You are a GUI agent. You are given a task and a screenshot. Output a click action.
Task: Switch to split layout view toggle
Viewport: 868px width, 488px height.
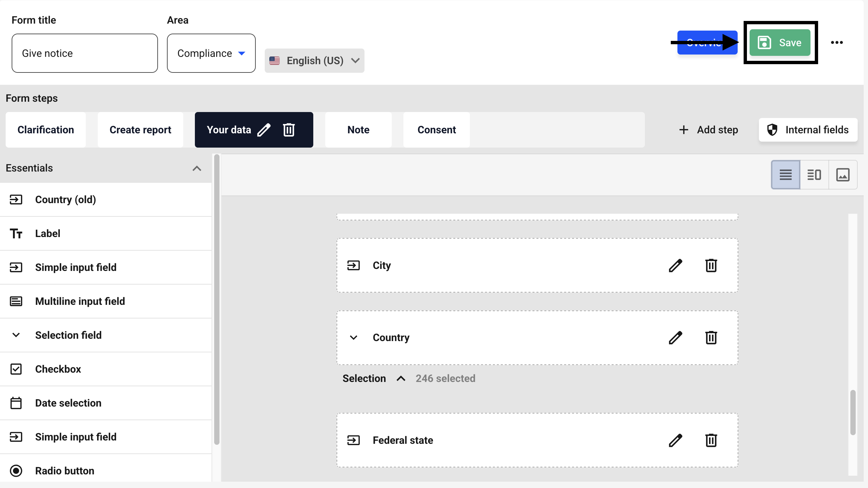click(814, 175)
